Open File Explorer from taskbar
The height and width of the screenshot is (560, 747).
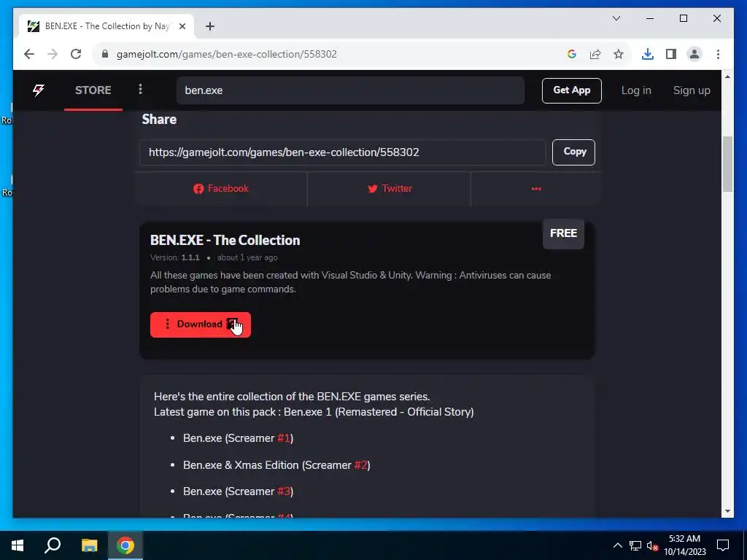[89, 545]
